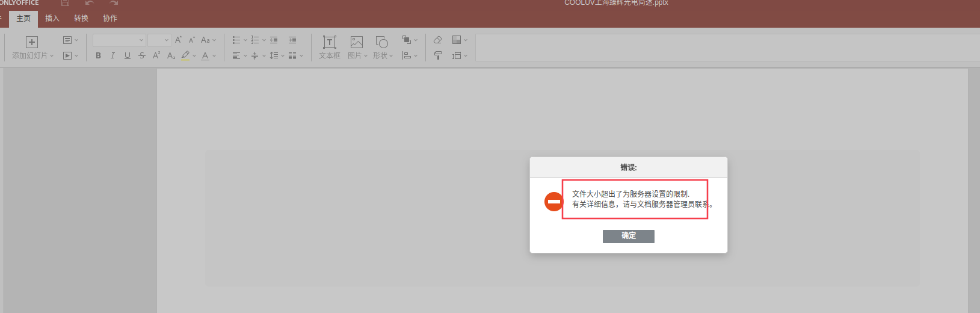The height and width of the screenshot is (313, 980).
Task: Open the font size combo box
Action: [x=159, y=40]
